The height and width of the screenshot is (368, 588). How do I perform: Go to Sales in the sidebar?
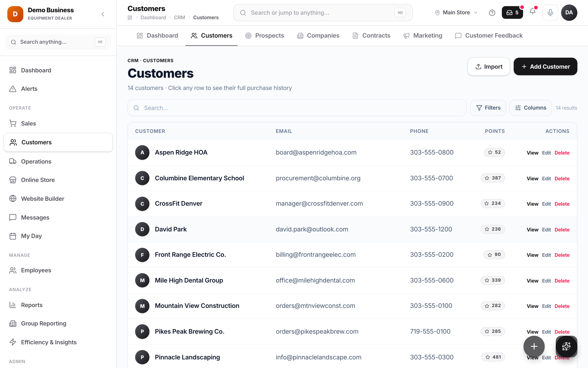(58, 123)
